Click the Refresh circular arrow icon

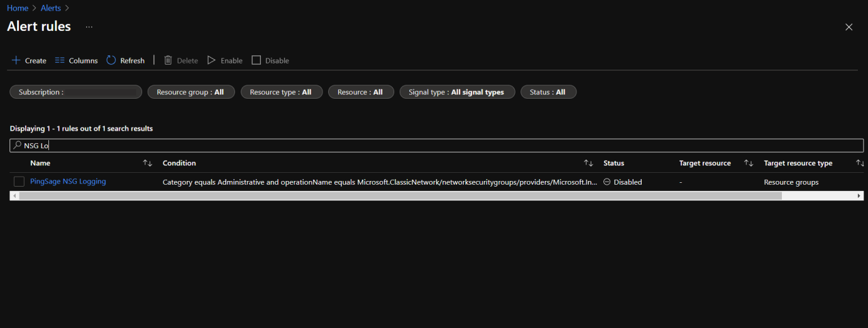pyautogui.click(x=111, y=60)
